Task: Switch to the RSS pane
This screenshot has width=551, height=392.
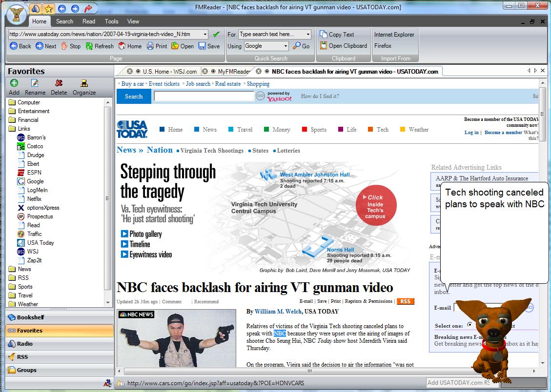Action: click(60, 357)
